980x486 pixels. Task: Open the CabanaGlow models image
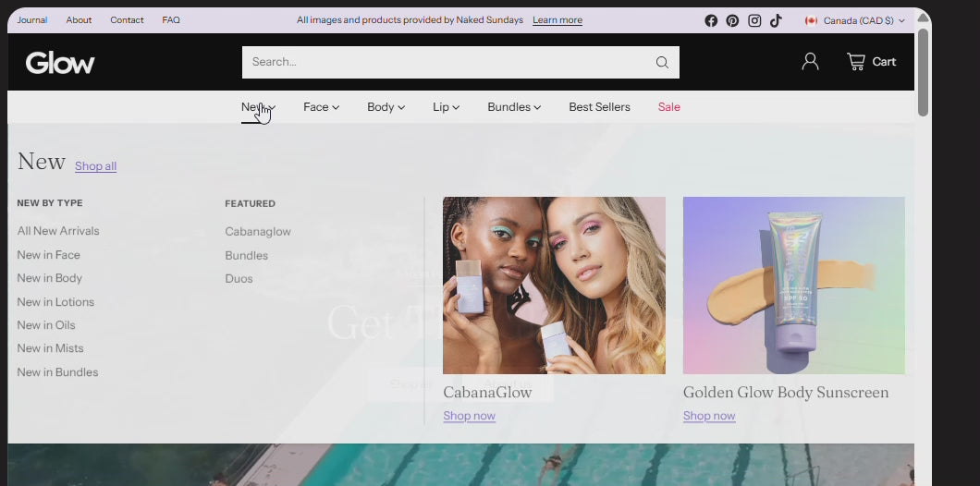click(x=555, y=286)
